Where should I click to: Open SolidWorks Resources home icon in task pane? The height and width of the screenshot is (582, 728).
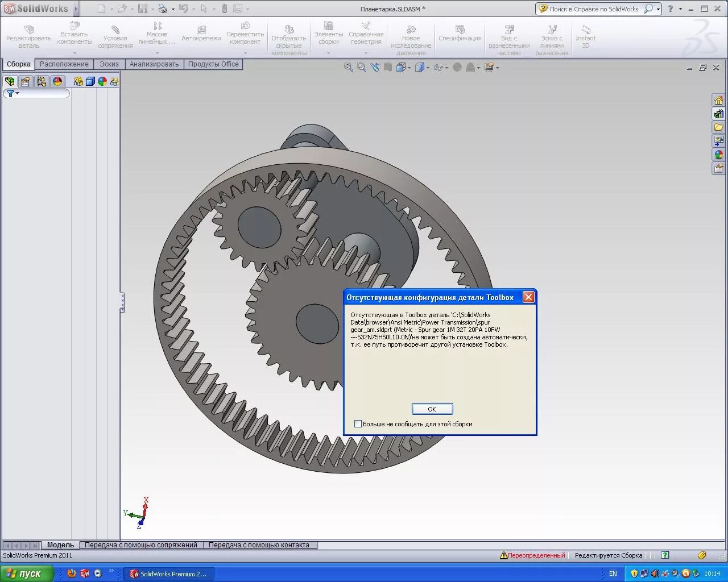tap(719, 101)
